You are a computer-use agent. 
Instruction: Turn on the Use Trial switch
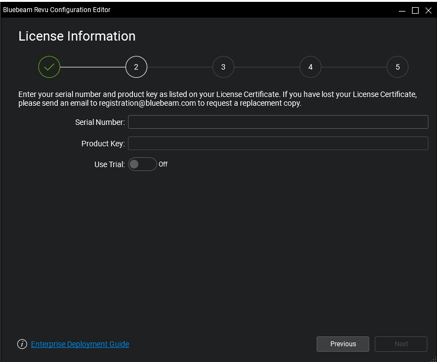tap(142, 164)
